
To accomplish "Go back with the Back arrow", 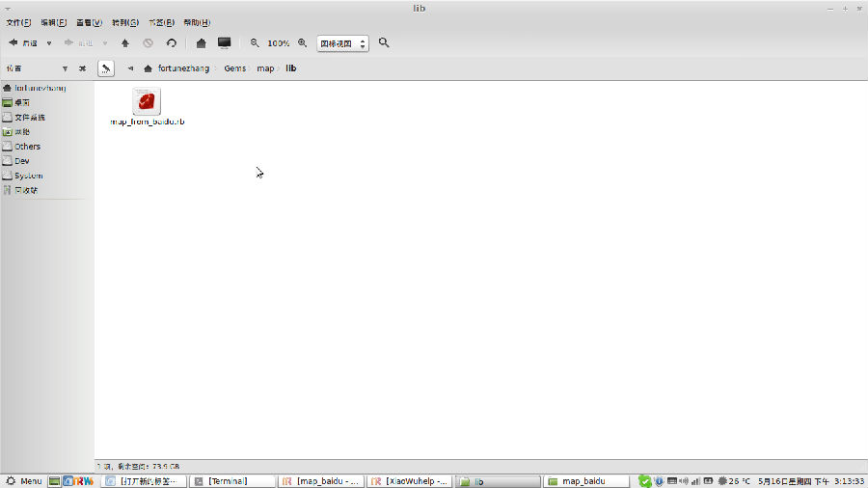I will (x=22, y=42).
